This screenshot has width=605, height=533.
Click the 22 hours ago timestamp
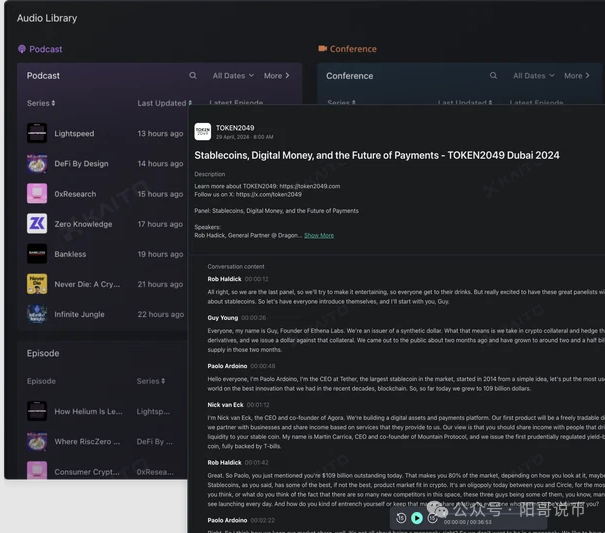click(161, 314)
